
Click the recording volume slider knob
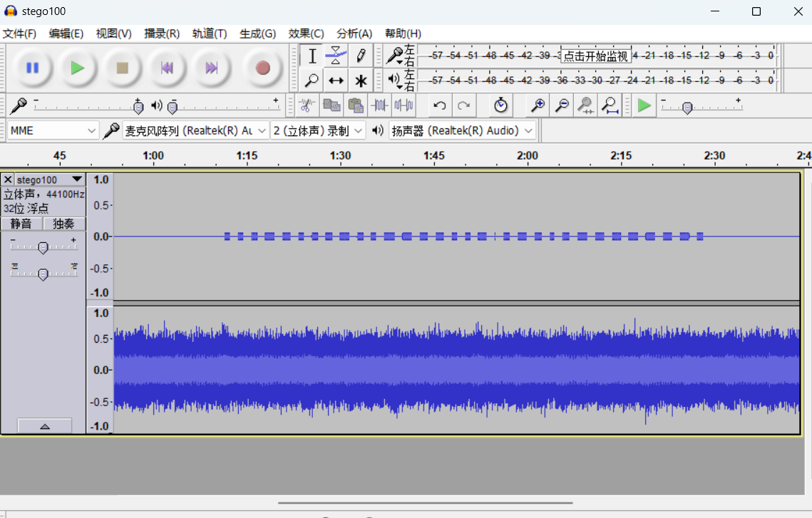(x=138, y=107)
